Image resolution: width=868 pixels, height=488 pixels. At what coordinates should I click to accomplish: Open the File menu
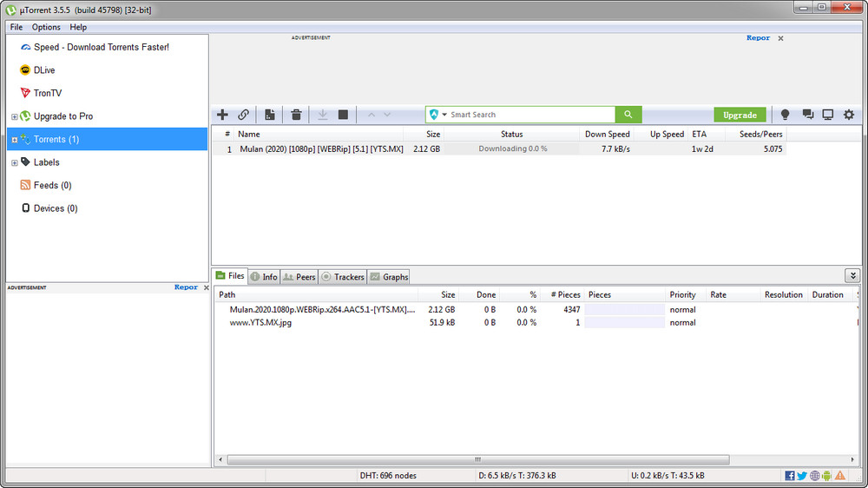point(16,27)
